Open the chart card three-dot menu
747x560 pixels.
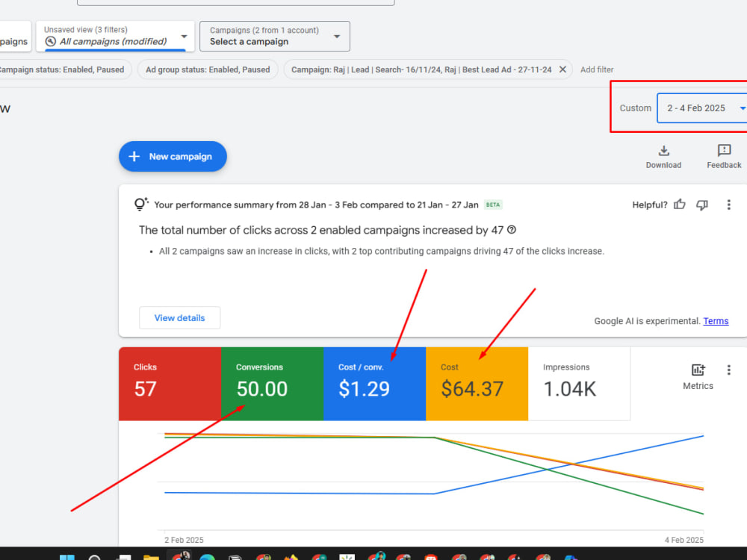[728, 370]
